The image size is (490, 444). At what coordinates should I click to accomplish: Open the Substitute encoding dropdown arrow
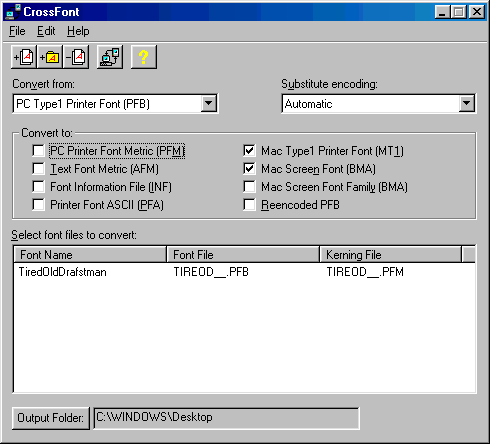pyautogui.click(x=466, y=104)
